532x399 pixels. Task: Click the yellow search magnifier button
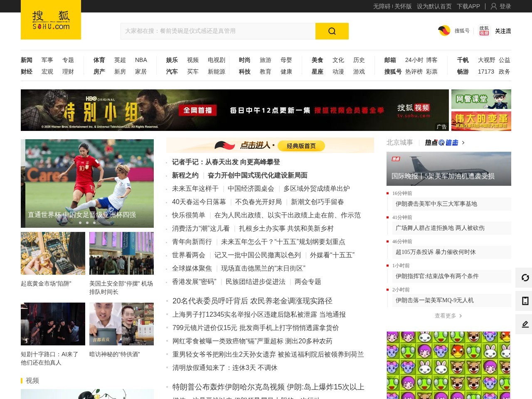tap(332, 31)
